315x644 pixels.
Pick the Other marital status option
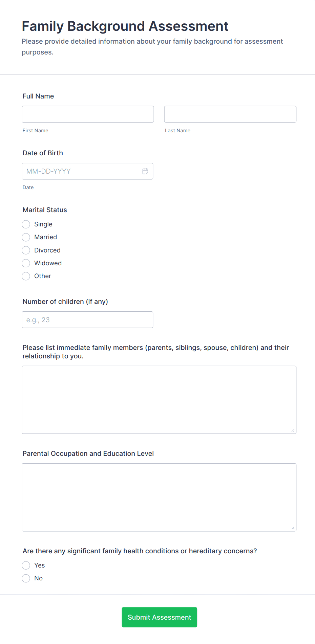point(26,276)
